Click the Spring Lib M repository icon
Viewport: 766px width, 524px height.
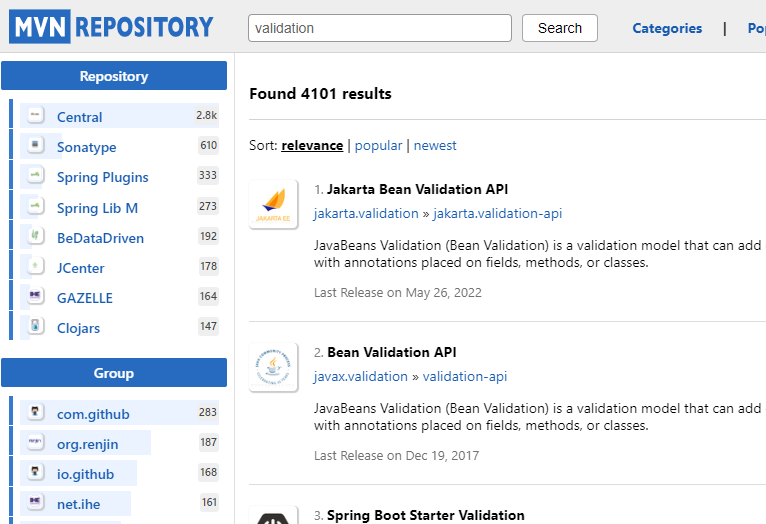tap(35, 206)
